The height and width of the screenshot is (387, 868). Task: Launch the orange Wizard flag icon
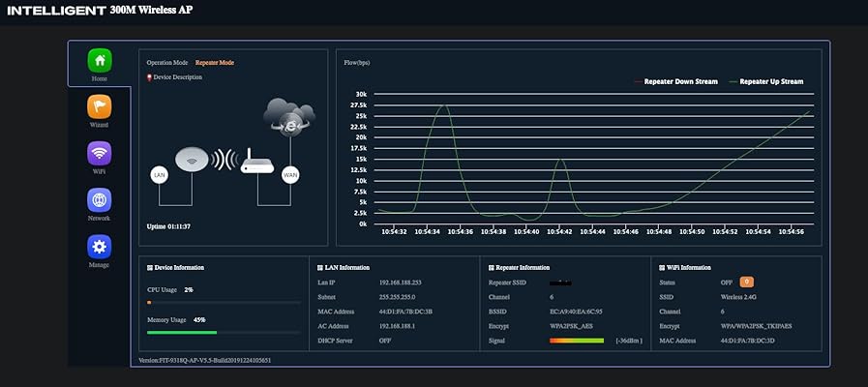[99, 106]
